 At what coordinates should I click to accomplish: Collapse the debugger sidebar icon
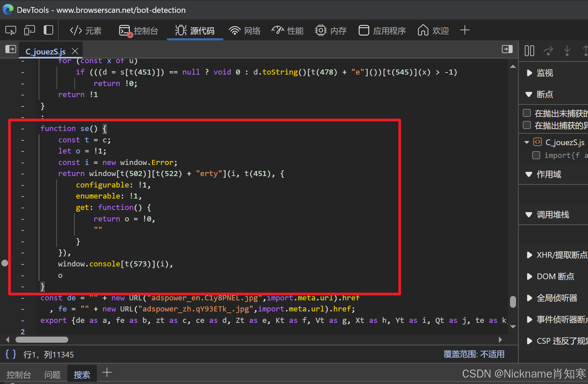pyautogui.click(x=507, y=49)
